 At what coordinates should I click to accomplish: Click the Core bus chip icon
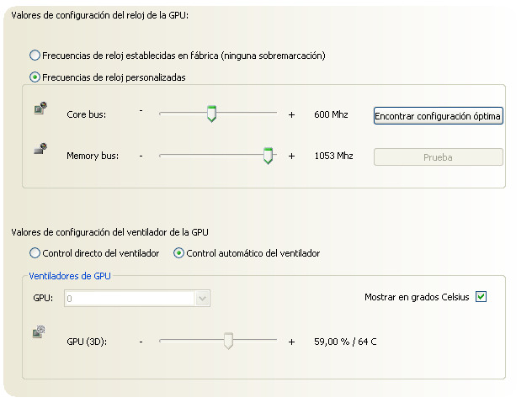point(40,109)
